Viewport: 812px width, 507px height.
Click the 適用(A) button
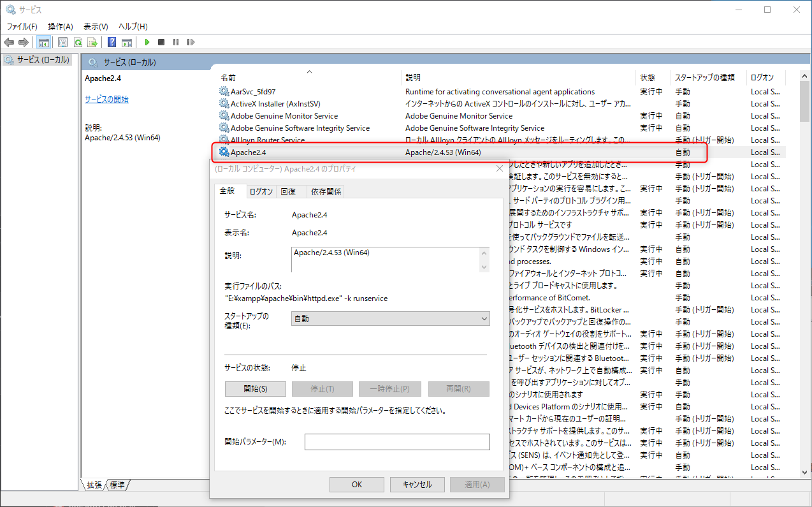click(x=477, y=485)
